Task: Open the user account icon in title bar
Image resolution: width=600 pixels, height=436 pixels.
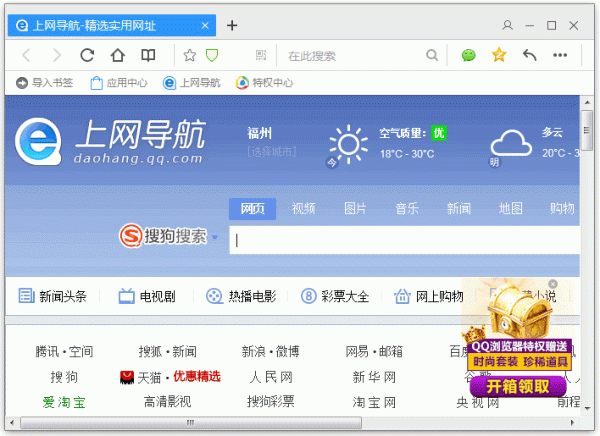Action: [x=507, y=25]
